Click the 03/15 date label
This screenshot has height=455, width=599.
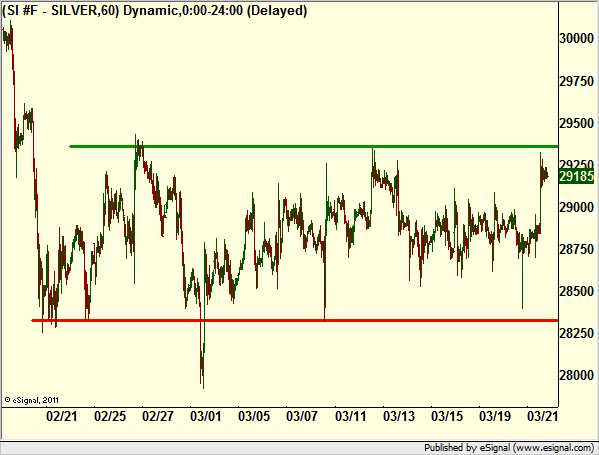(447, 416)
